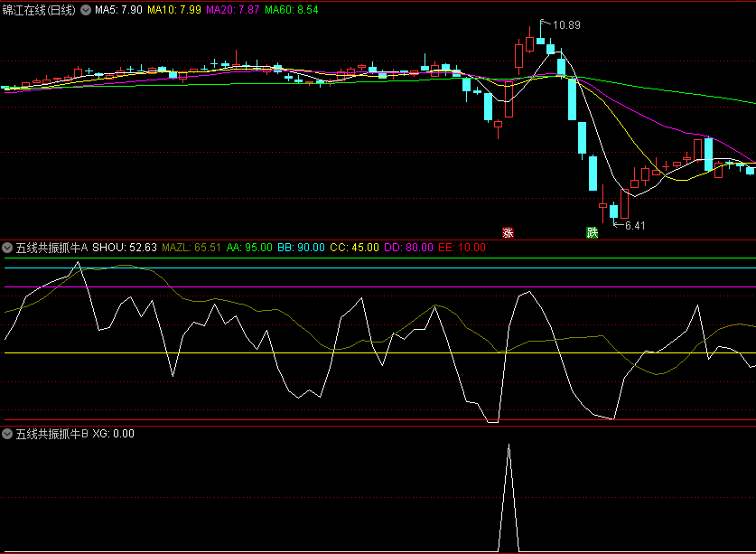Viewport: 756px width, 554px height.
Task: Click the 10.89 high price marker
Action: point(566,25)
